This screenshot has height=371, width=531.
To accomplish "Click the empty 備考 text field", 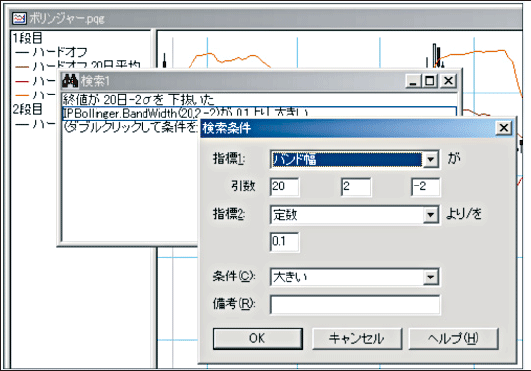I will coord(355,304).
